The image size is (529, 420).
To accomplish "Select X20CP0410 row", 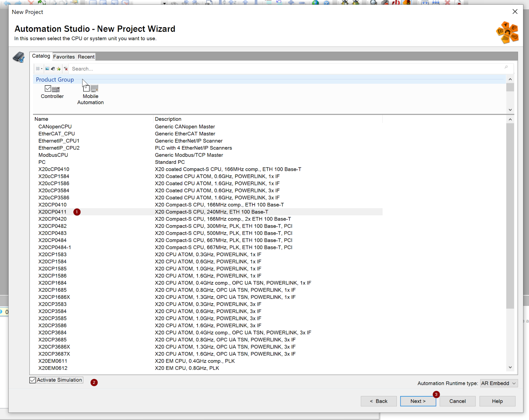I will [208, 205].
